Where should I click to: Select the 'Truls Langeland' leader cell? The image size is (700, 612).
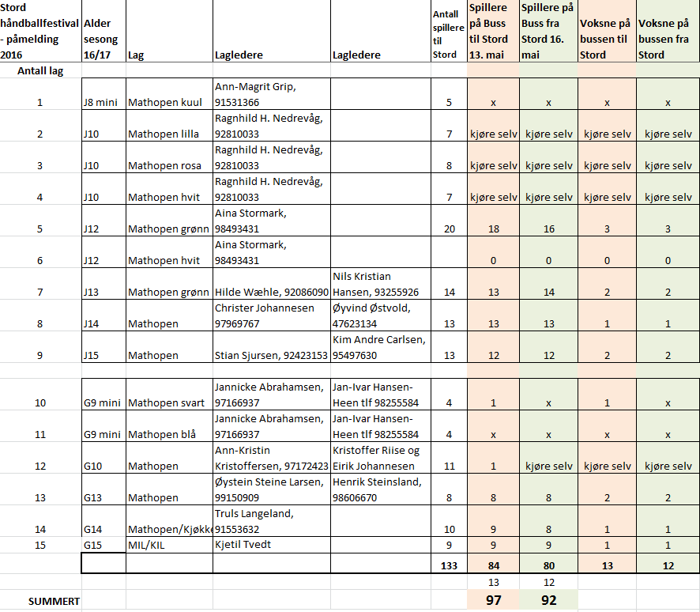[x=271, y=521]
